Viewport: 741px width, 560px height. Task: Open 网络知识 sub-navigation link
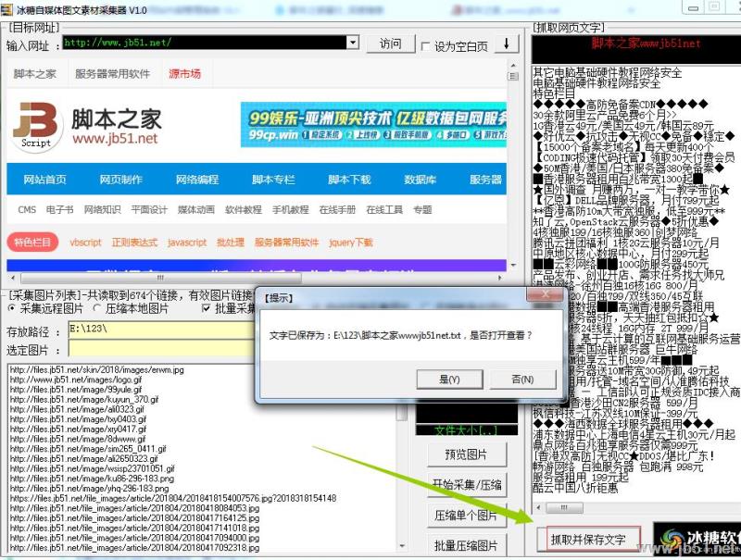click(102, 209)
